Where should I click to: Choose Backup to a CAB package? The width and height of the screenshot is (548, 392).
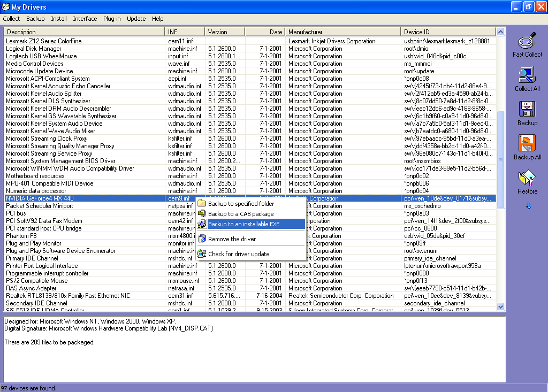[240, 214]
